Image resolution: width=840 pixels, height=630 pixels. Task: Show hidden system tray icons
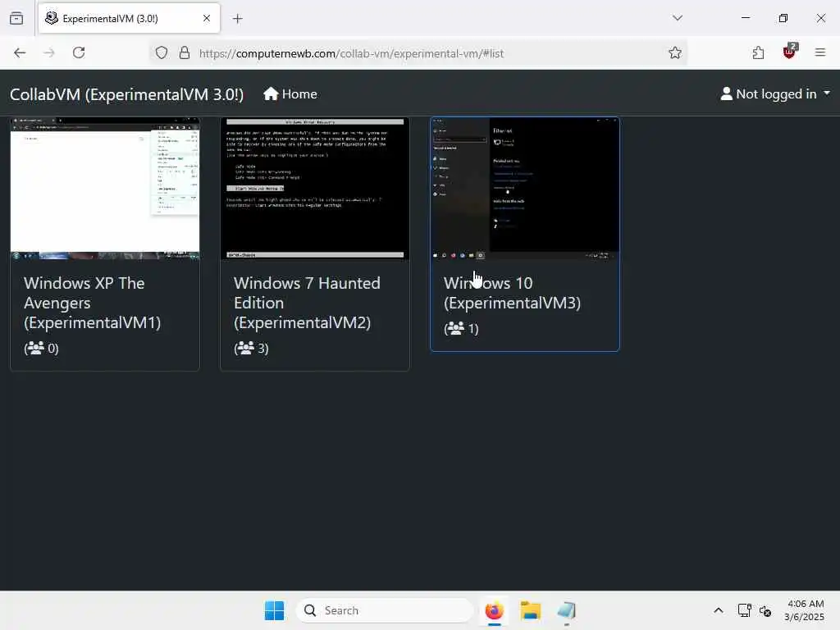719,610
